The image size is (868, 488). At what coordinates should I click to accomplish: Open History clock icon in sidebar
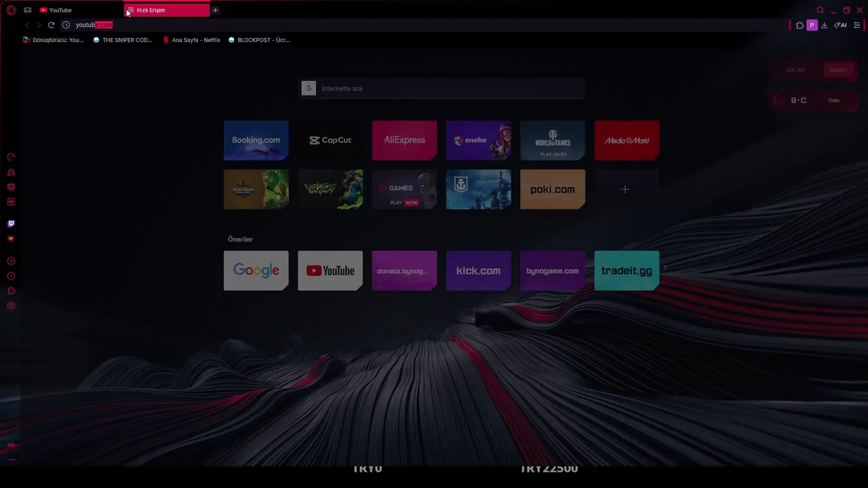coord(11,276)
